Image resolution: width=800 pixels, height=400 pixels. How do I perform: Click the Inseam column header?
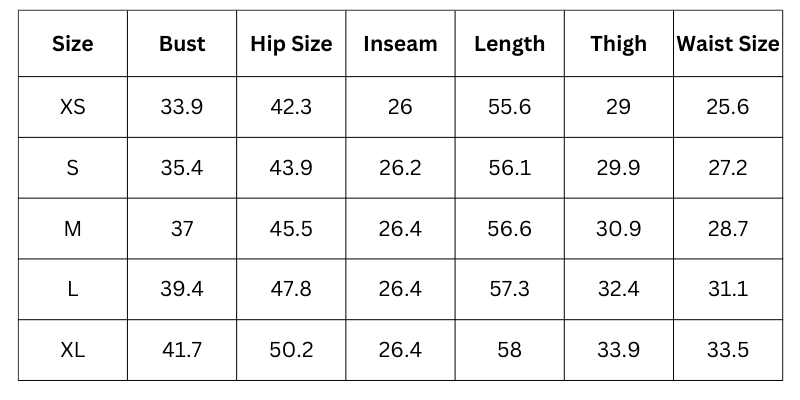pyautogui.click(x=400, y=44)
